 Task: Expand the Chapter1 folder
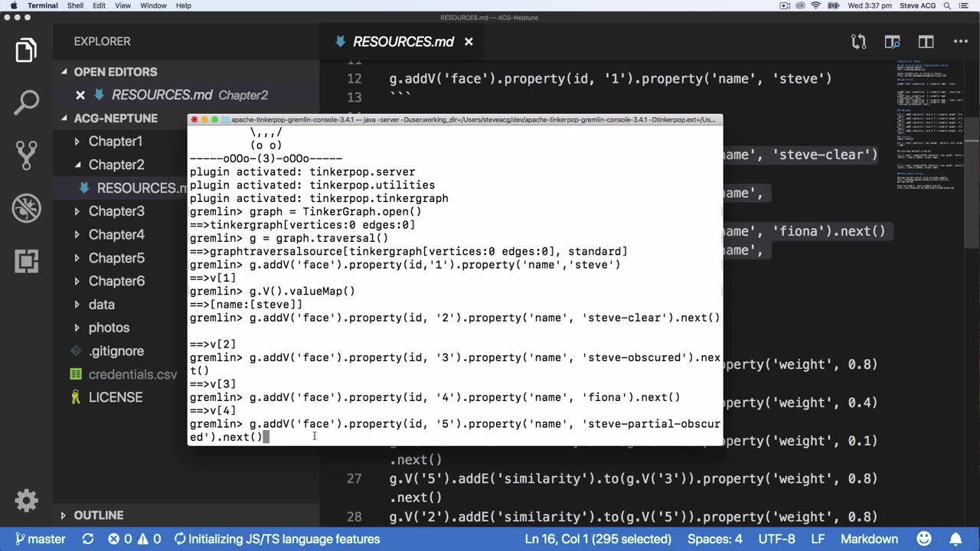point(77,142)
